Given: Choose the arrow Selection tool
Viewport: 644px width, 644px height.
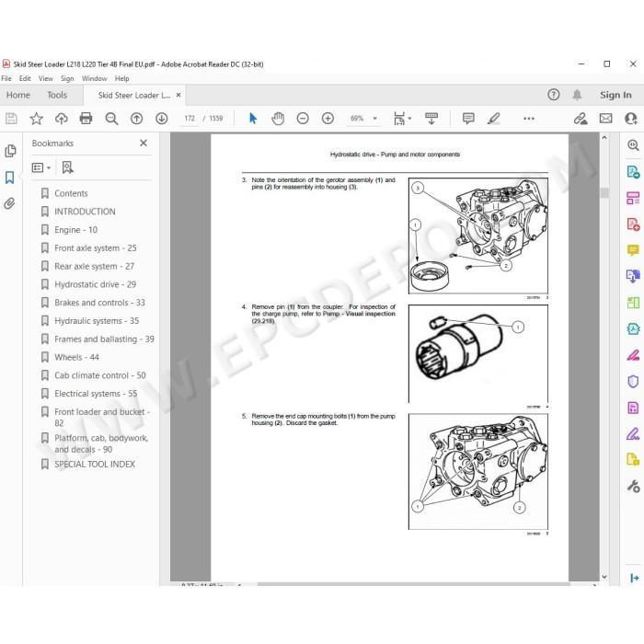Looking at the screenshot, I should (253, 119).
